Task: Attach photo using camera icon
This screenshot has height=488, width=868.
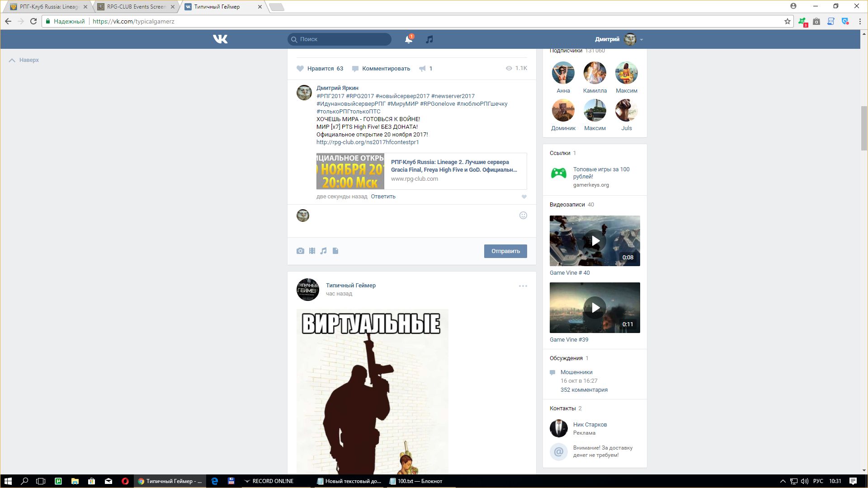Action: click(x=300, y=251)
